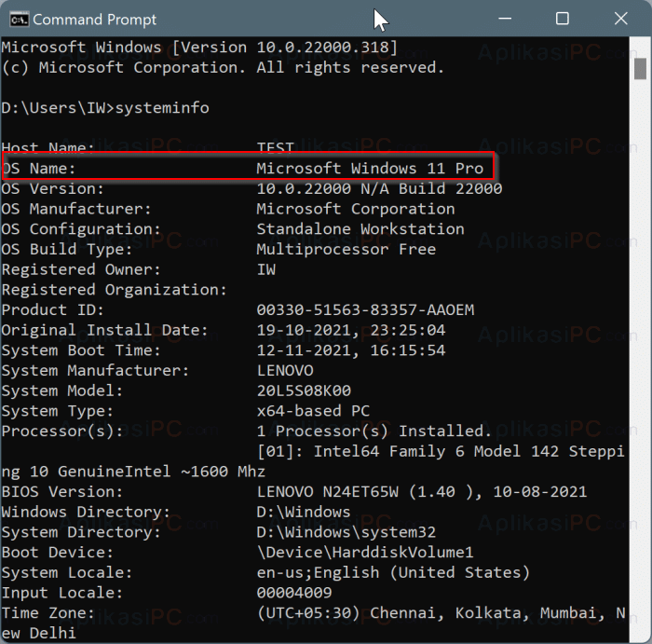The width and height of the screenshot is (652, 644).
Task: Click the value Standalone Workstation
Action: point(360,229)
